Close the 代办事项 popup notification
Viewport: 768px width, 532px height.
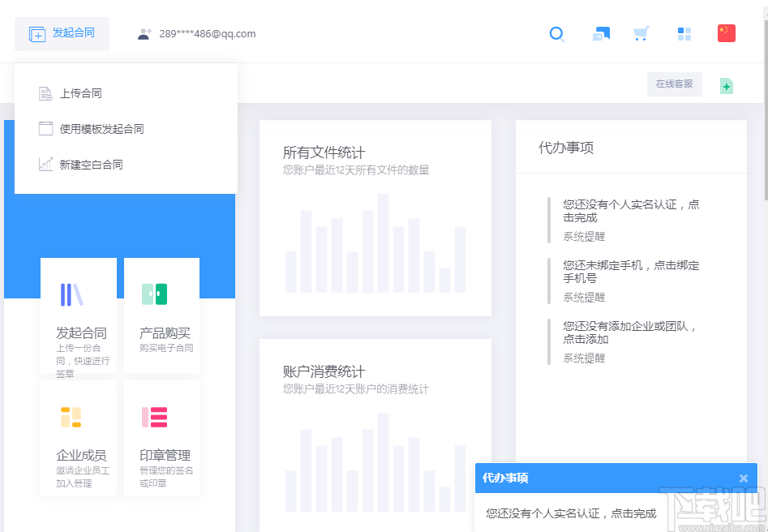(743, 478)
